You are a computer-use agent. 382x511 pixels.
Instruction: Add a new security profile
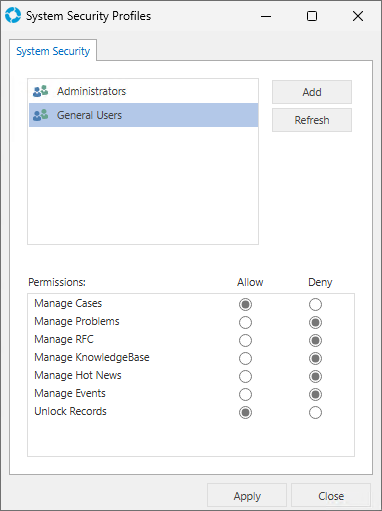tap(312, 92)
